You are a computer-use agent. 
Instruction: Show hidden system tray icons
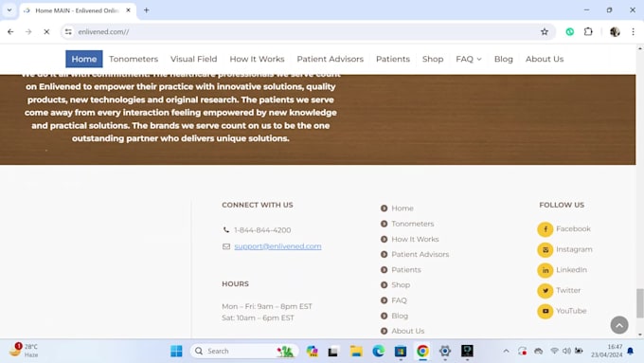pyautogui.click(x=506, y=351)
